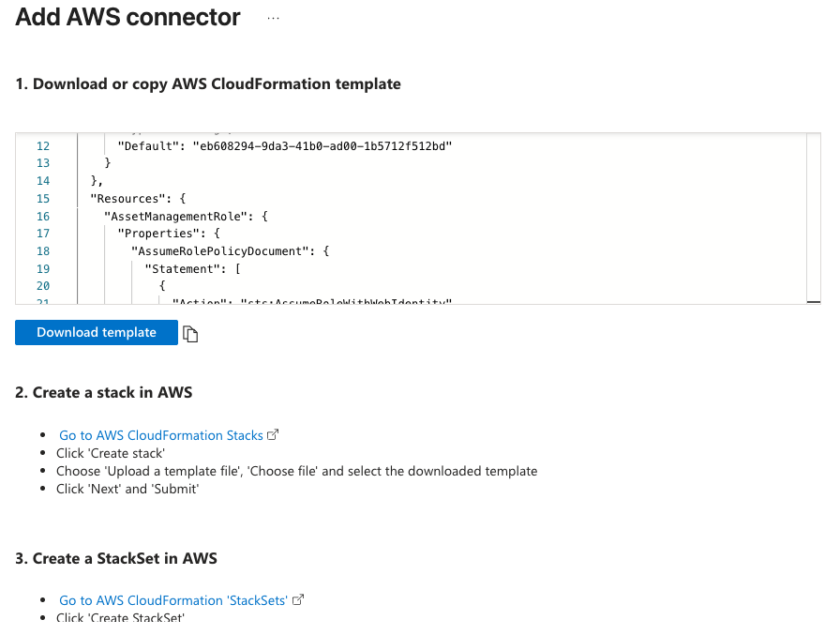The height and width of the screenshot is (635, 840).
Task: Click line number 20 in the editor
Action: pos(42,286)
